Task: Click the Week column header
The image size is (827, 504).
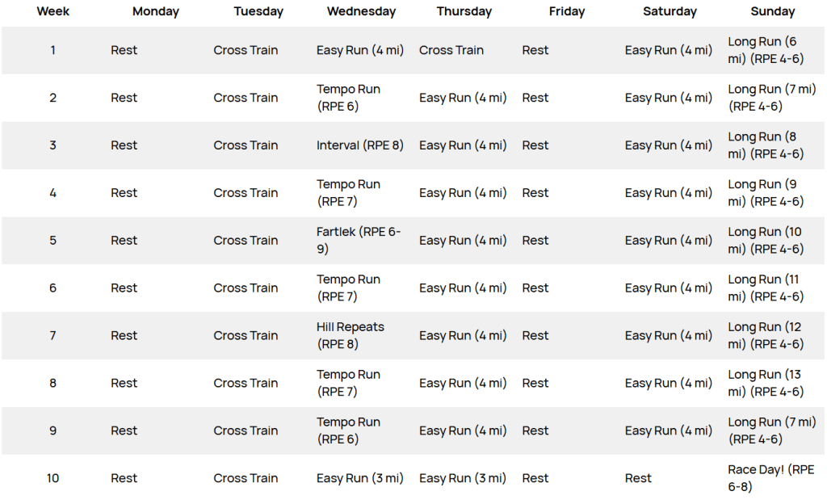Action: pos(52,11)
